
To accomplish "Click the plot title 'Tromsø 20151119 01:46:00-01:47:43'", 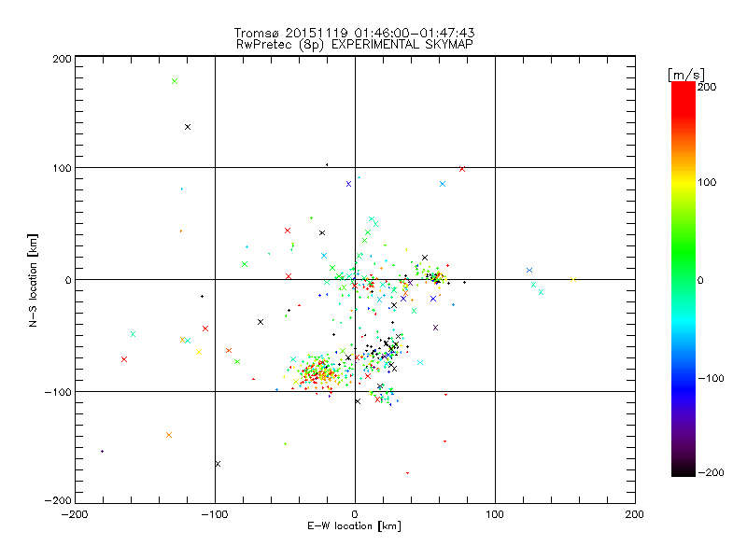I will point(354,33).
